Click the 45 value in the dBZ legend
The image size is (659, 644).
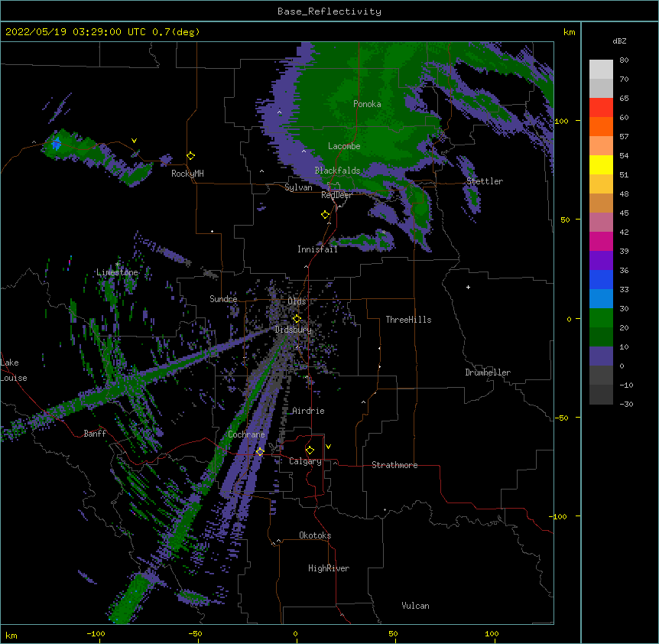click(624, 213)
